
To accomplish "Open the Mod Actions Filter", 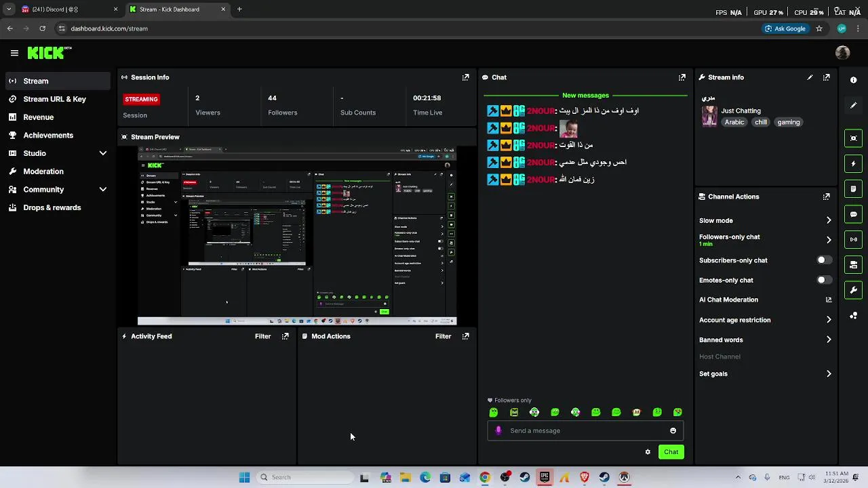I will [443, 336].
